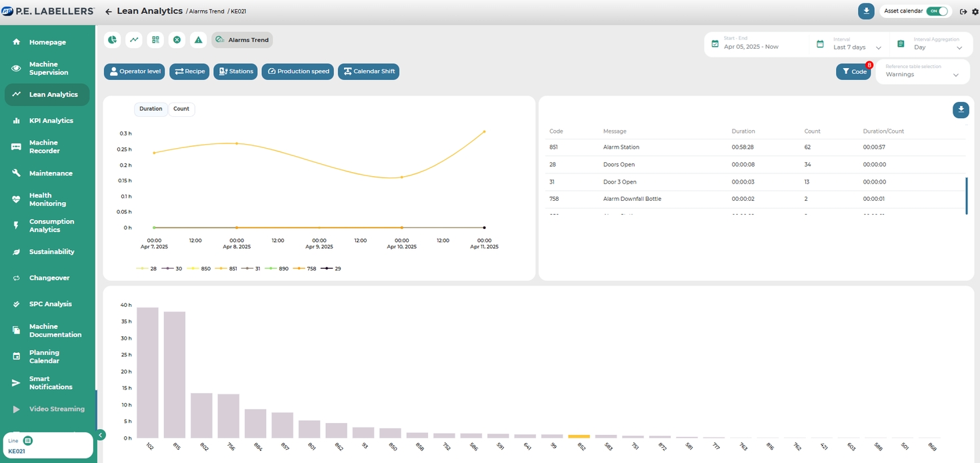Screen dimensions: 980x463
Task: Switch chart to Duration view
Action: click(151, 109)
